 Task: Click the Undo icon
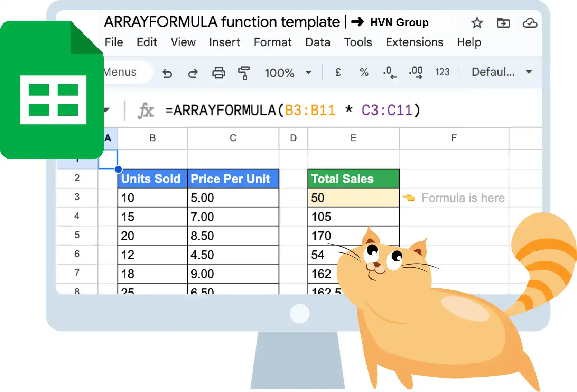point(167,73)
